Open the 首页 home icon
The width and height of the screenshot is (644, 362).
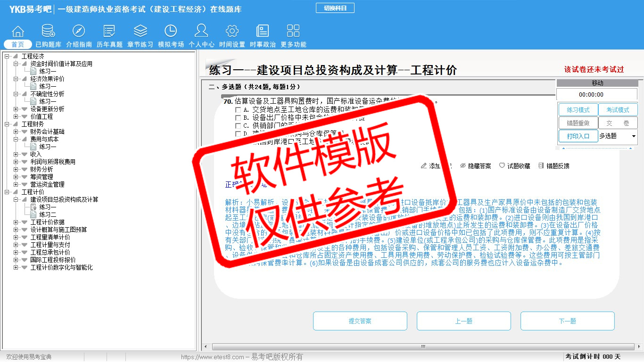tap(18, 31)
